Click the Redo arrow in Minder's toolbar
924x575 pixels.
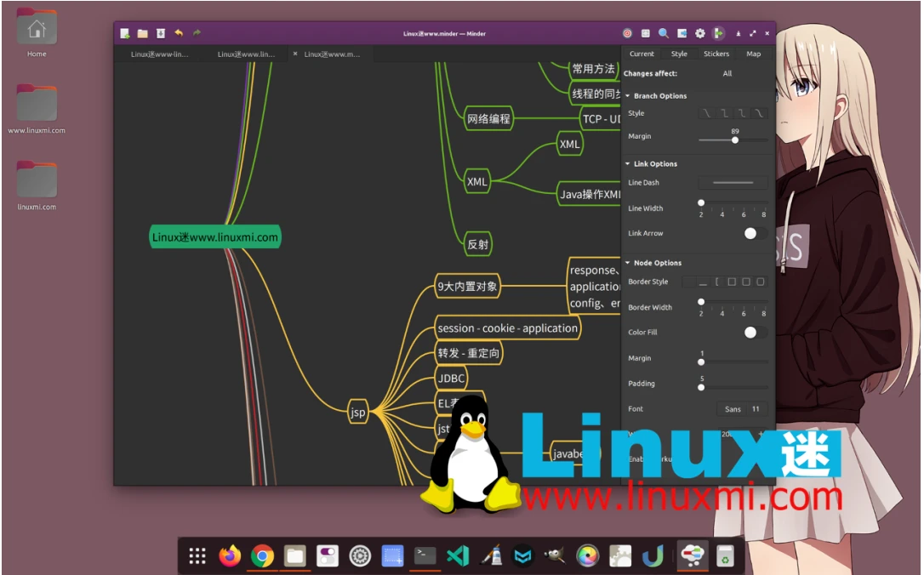(x=197, y=33)
